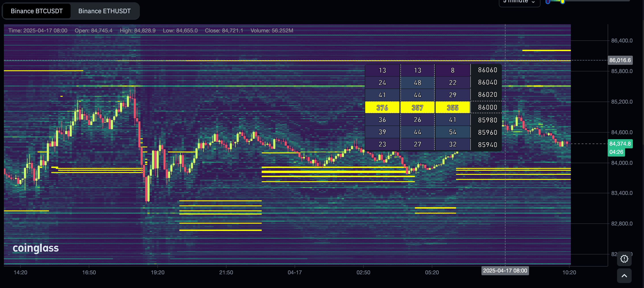Click the coinglass watermark logo

(x=36, y=248)
